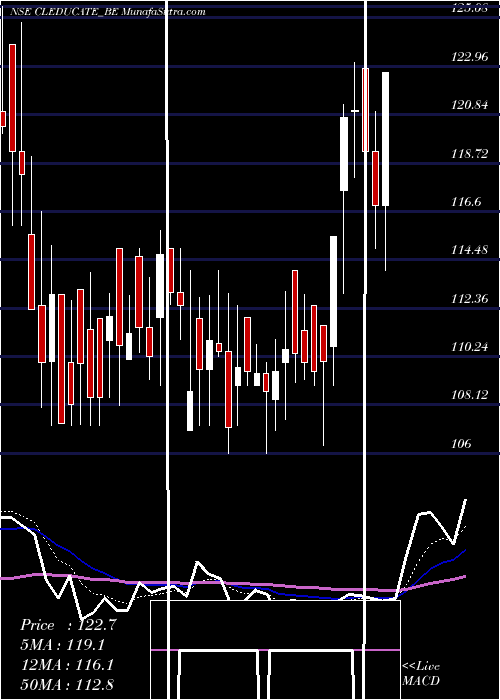Click the Price : 122.7 readout
Image resolution: width=500 pixels, height=700 pixels.
(69, 625)
